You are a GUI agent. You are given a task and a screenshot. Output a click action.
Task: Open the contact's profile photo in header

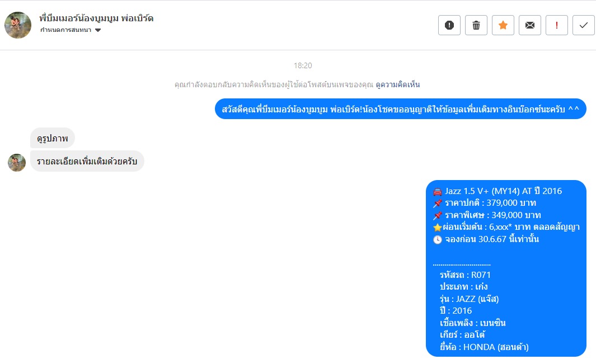click(x=18, y=25)
